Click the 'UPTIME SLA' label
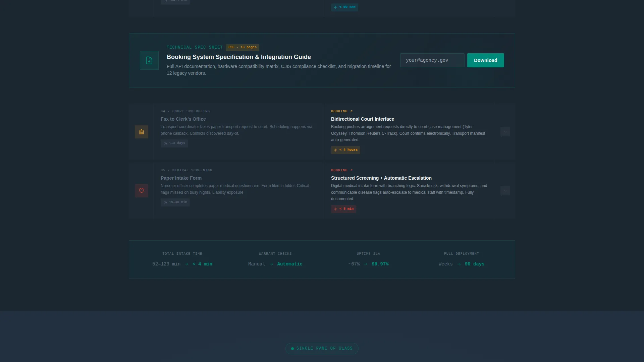Image resolution: width=644 pixels, height=362 pixels. 368,254
